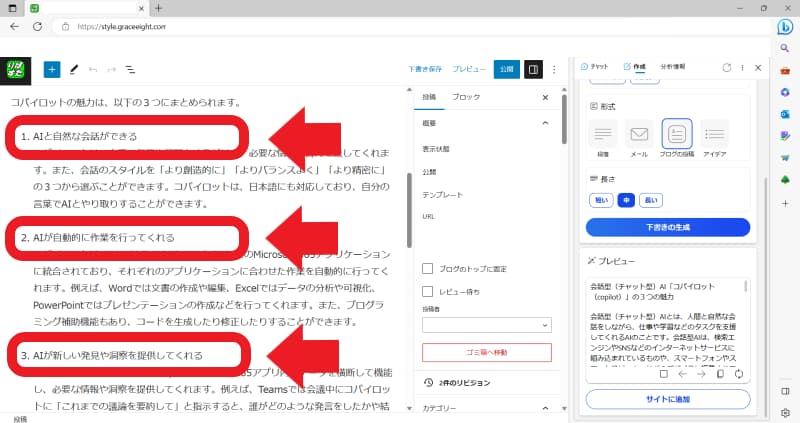Choose the medium length option
Viewport: 800px width, 423px height.
click(x=626, y=200)
